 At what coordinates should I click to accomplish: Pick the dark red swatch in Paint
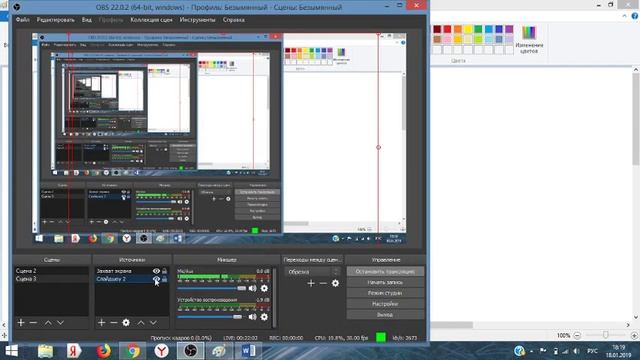437,29
